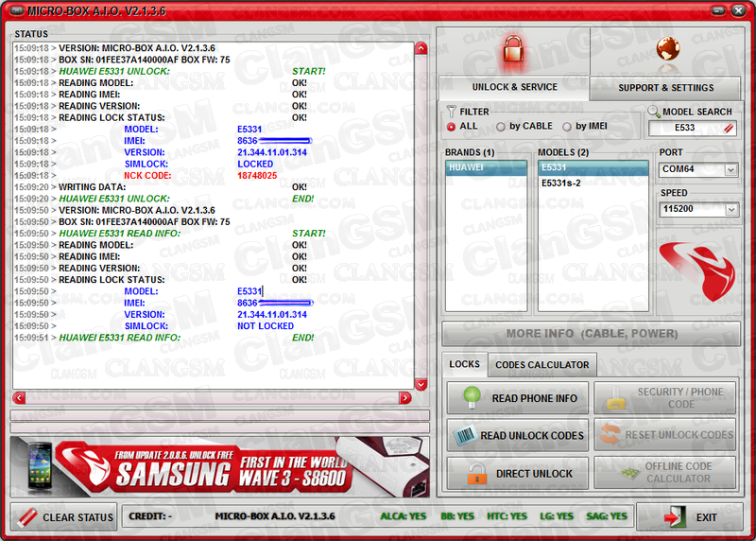Select HUAWEI in Brands list
This screenshot has height=541, width=756.
pos(486,167)
